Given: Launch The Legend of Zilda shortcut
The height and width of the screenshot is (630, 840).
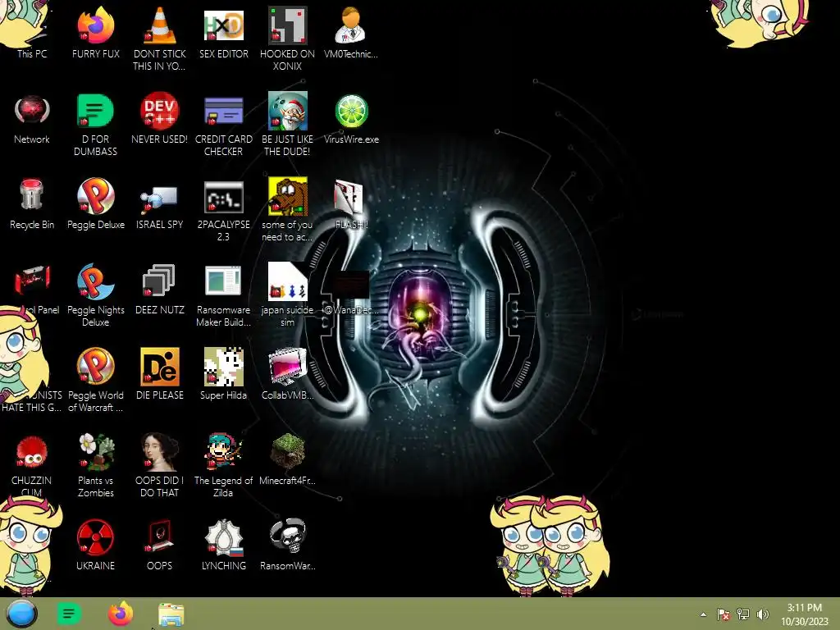Looking at the screenshot, I should pos(223,465).
